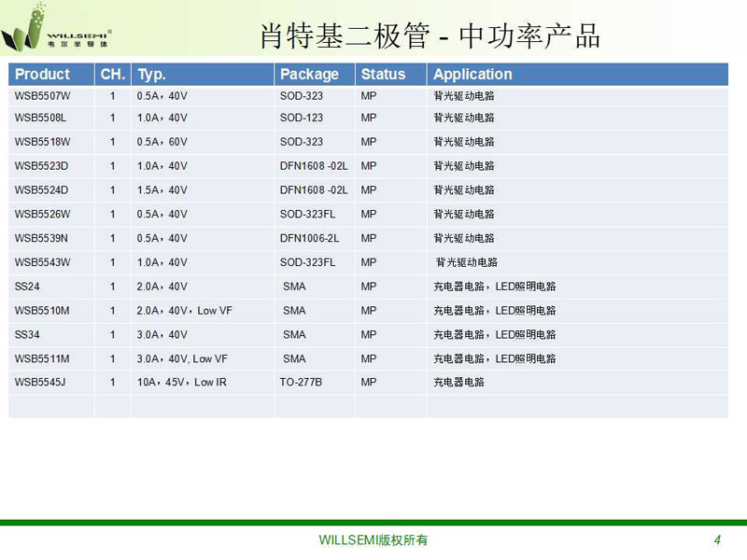Select the WSB5508L product name
747x560 pixels.
40,119
